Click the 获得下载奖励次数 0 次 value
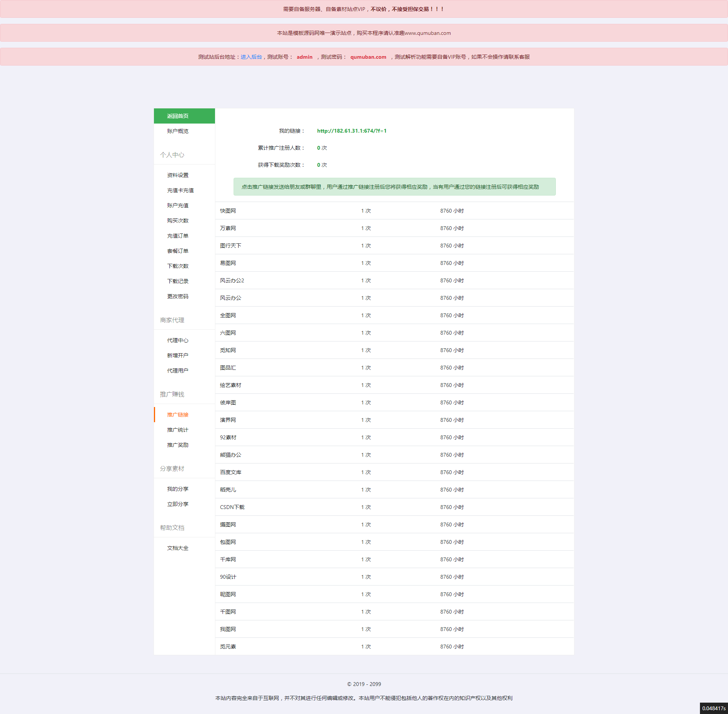Screen dimensions: 728x714 (322, 165)
